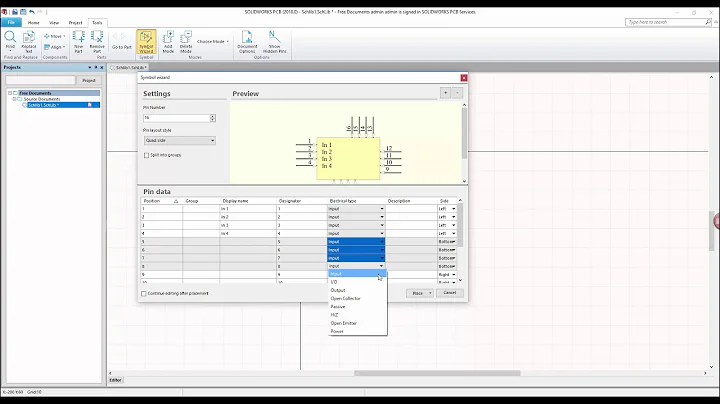Viewport: 720px width, 404px height.
Task: Click the Cancel button
Action: [x=450, y=293]
